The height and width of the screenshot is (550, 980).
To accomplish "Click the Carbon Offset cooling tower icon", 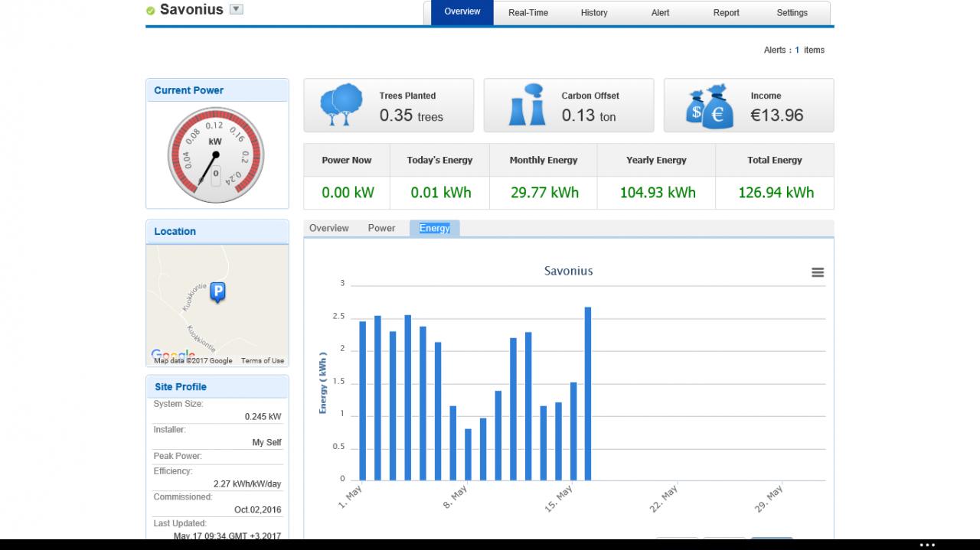I will click(527, 106).
